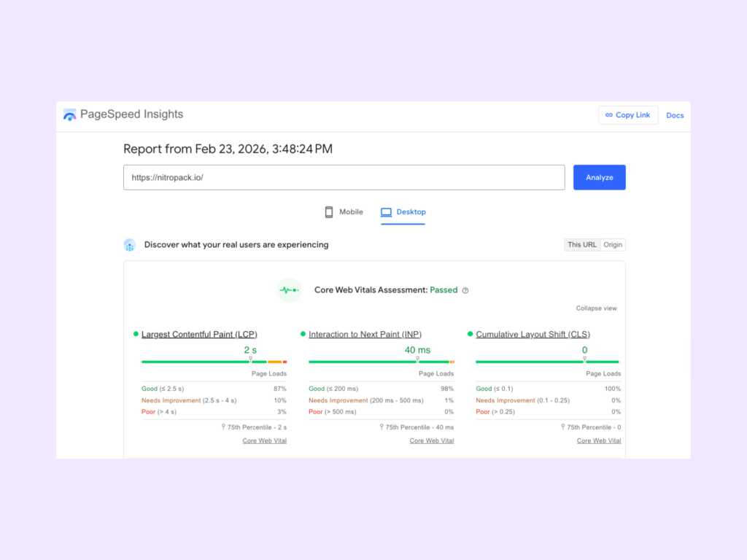Screen dimensions: 747x560
Task: Click the Analyze button
Action: [600, 178]
